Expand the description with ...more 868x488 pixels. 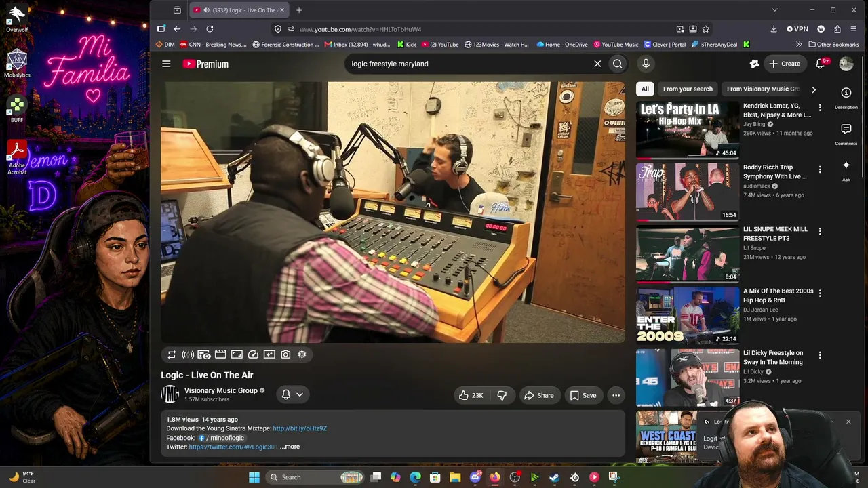coord(290,447)
